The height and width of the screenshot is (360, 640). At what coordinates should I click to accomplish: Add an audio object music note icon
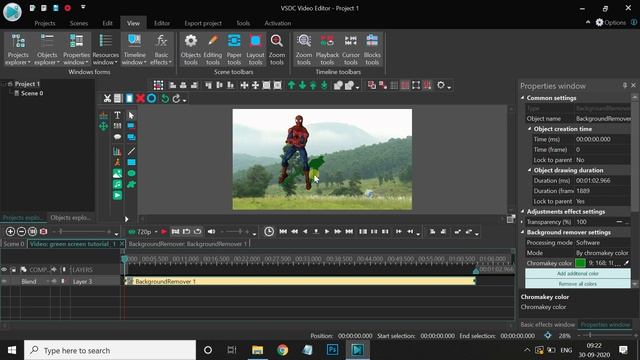coord(117,184)
